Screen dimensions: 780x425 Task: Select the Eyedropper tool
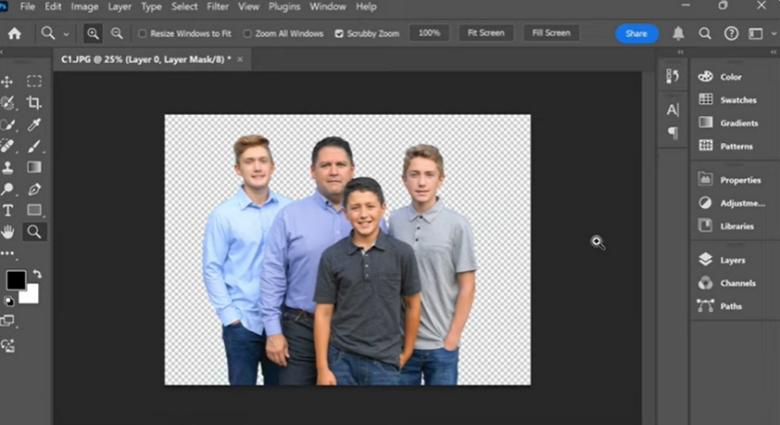(x=34, y=125)
